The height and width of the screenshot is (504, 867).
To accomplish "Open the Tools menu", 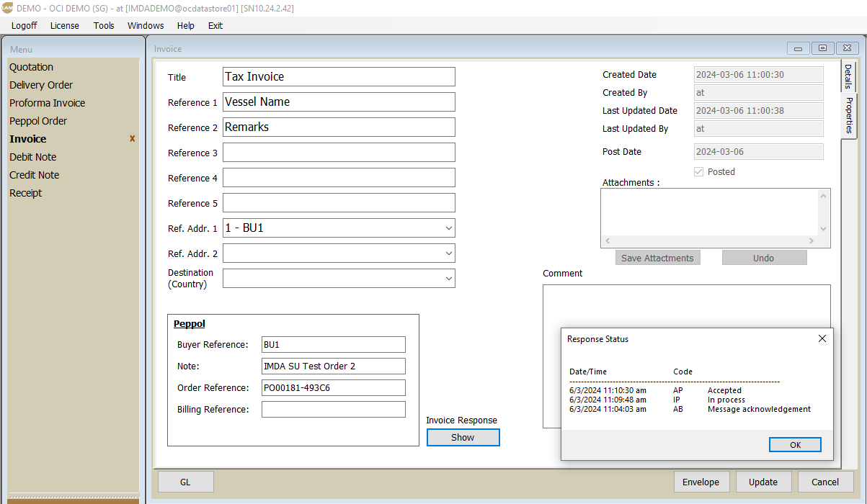I will [x=104, y=25].
